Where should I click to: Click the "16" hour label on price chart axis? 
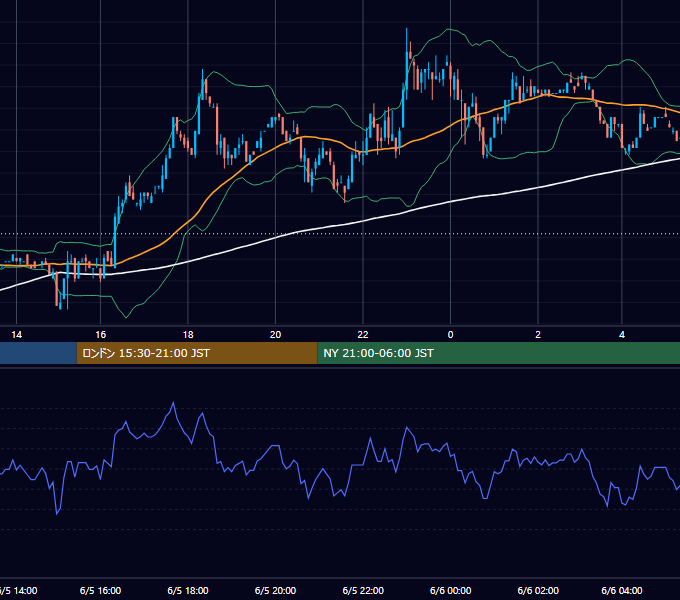[101, 335]
